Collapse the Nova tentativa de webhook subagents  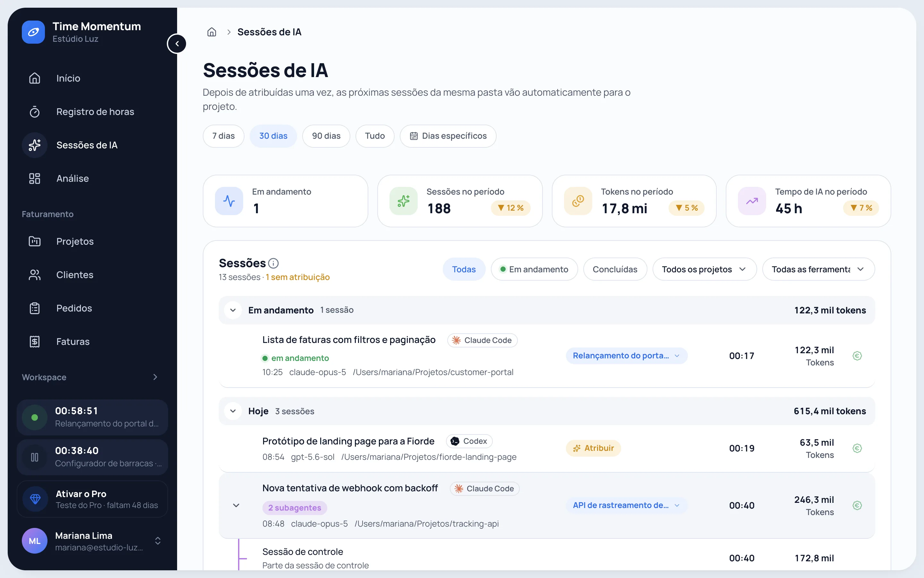(236, 505)
